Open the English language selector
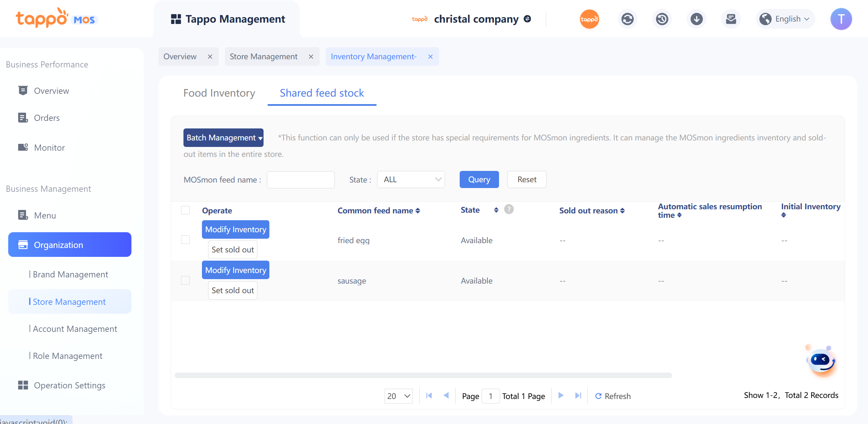The height and width of the screenshot is (424, 868). [x=785, y=19]
